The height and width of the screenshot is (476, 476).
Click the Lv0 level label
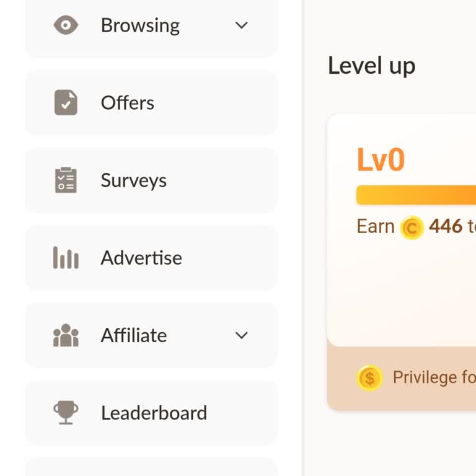[381, 160]
